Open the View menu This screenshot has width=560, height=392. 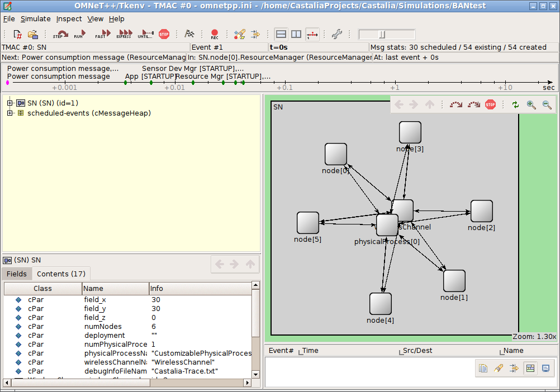[96, 19]
